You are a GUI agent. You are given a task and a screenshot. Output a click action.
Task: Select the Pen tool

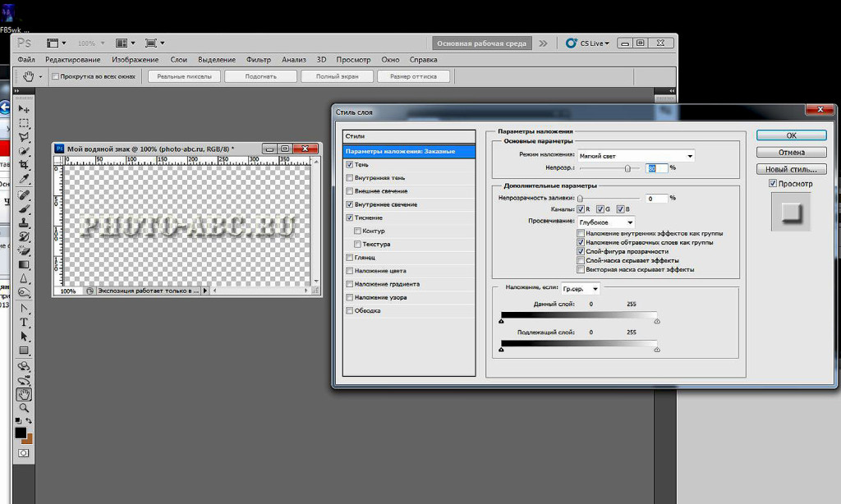[x=24, y=309]
